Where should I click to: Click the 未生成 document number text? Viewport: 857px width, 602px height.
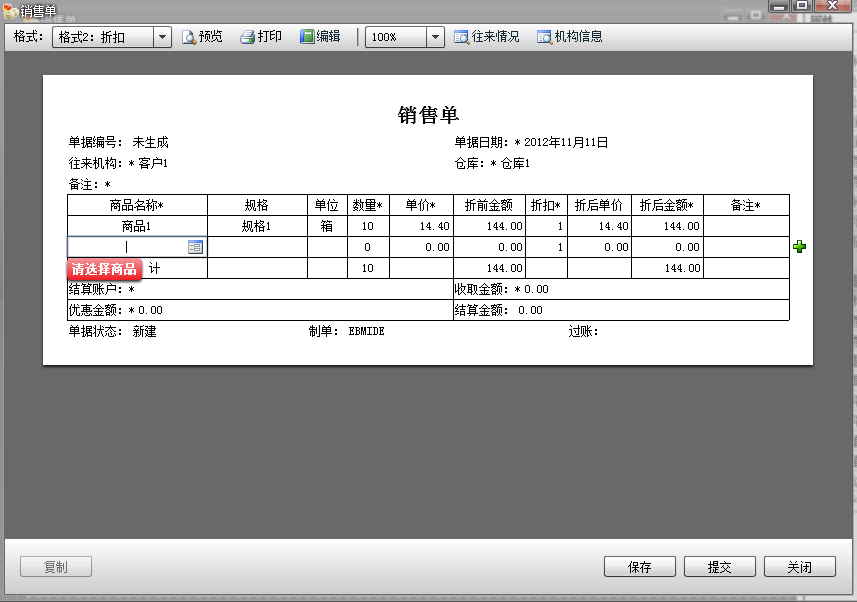(x=150, y=143)
